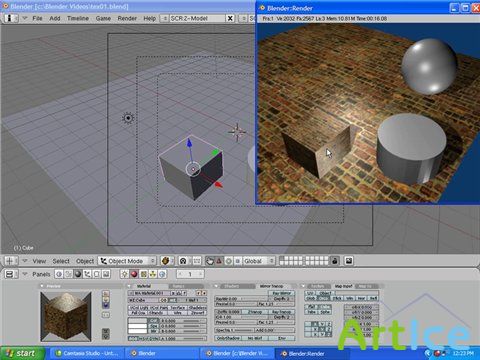Click Blender:Render taskbar button

click(312, 353)
